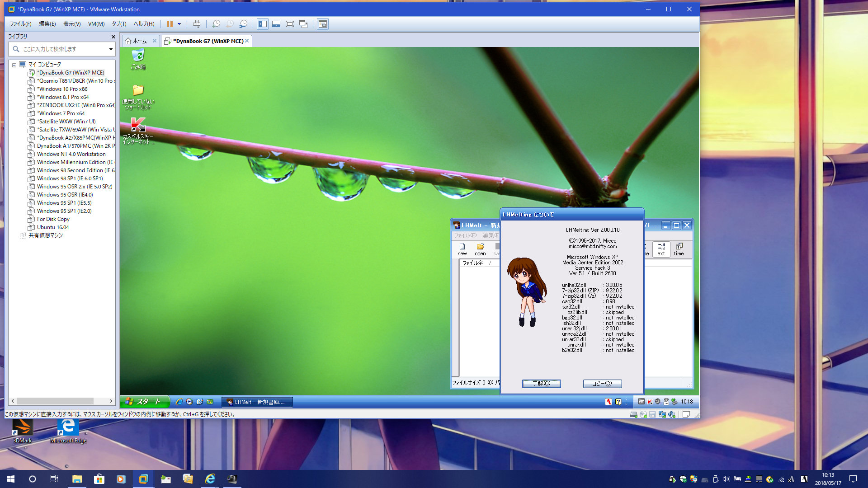Click Cortana circle on host taskbar
The image size is (868, 488).
33,479
